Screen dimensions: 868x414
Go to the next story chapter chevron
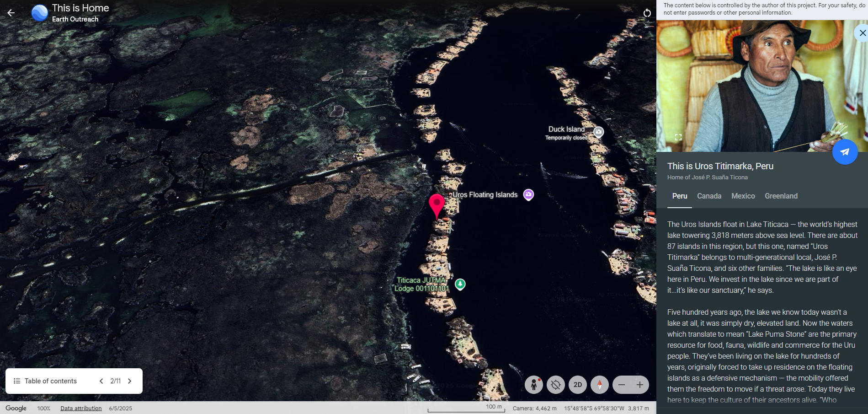(x=130, y=381)
